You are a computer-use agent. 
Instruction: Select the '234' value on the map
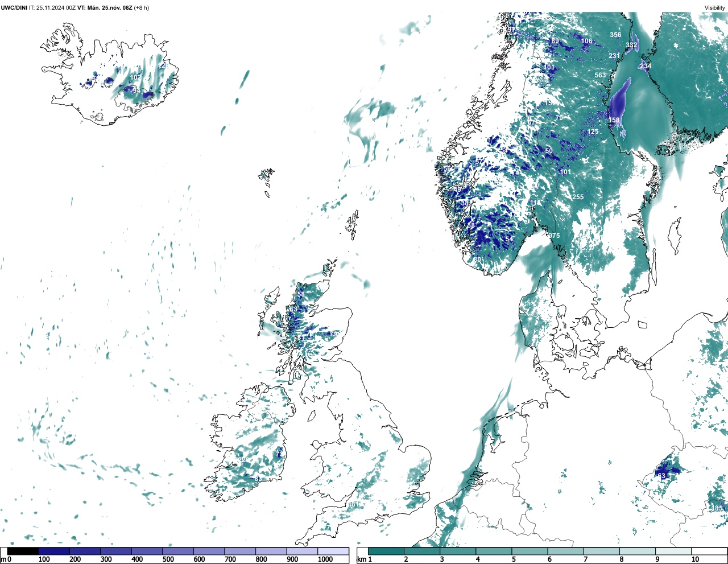645,66
